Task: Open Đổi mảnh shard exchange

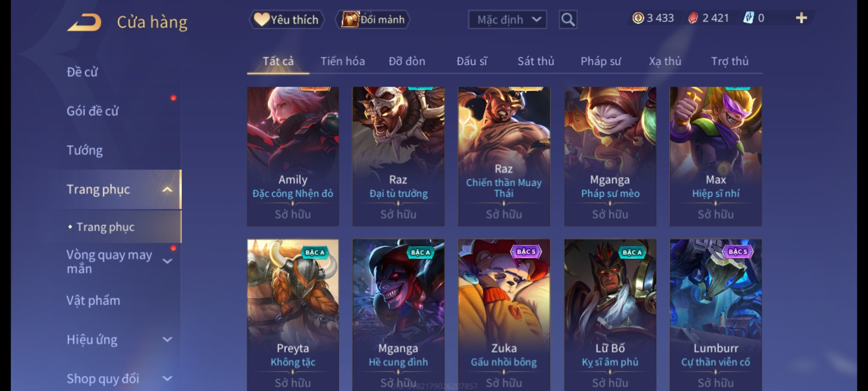Action: click(x=373, y=20)
